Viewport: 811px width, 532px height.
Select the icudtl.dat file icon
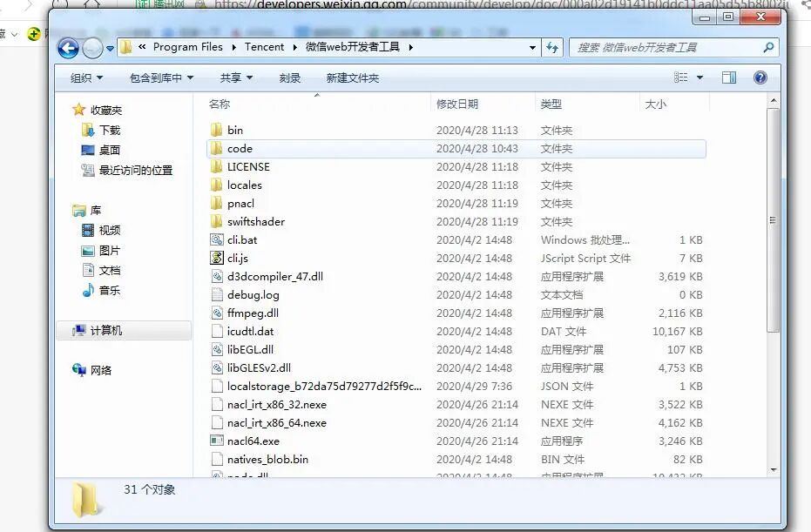pyautogui.click(x=216, y=332)
